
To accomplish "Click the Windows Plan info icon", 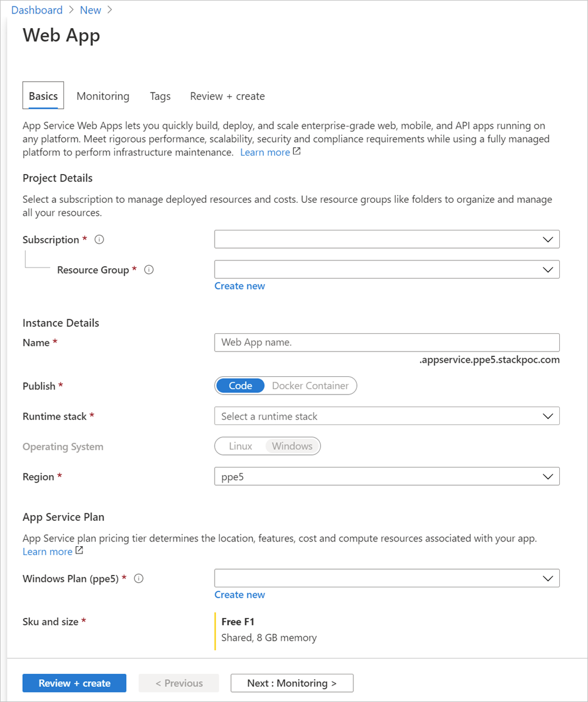I will pyautogui.click(x=138, y=578).
